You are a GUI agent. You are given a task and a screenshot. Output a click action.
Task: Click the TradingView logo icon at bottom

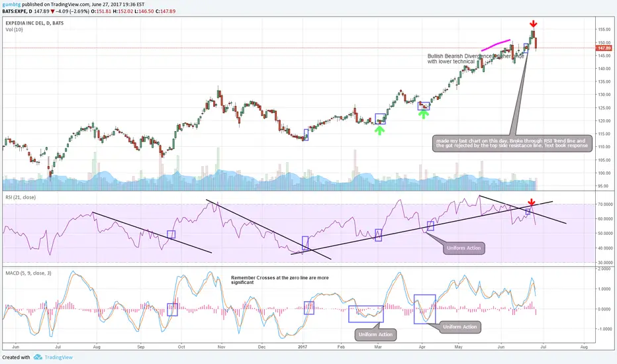click(x=38, y=357)
